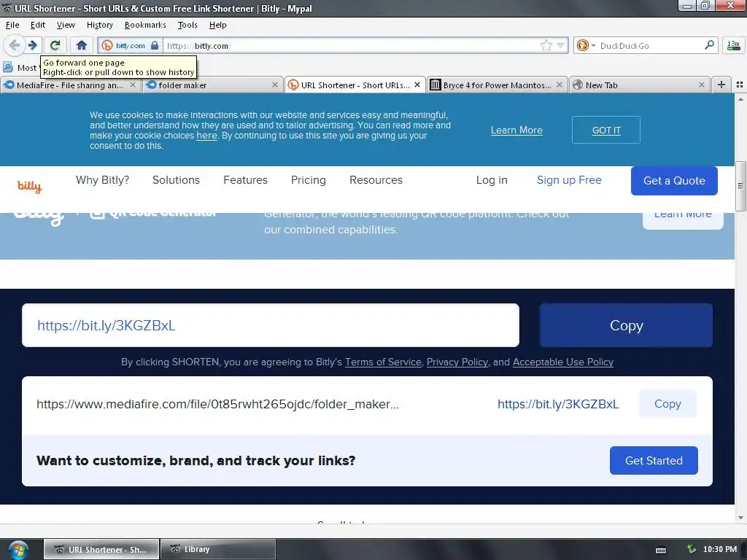Click the green tray icon beside the clock

pyautogui.click(x=692, y=549)
